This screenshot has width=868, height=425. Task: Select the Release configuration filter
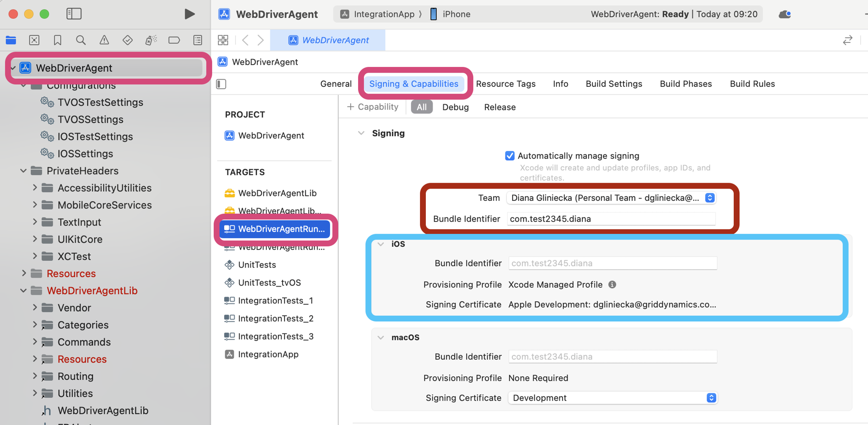(x=500, y=107)
